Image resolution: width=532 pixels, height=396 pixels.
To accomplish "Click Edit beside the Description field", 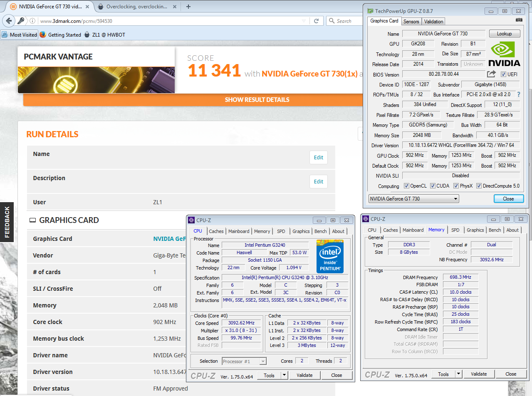I will [x=319, y=182].
